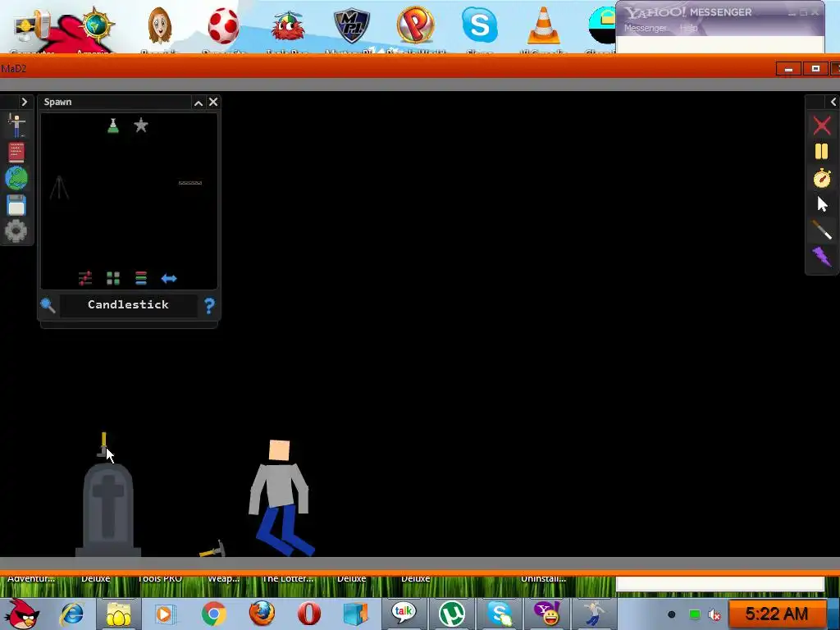Click the muted speaker volume tray icon

tap(714, 614)
